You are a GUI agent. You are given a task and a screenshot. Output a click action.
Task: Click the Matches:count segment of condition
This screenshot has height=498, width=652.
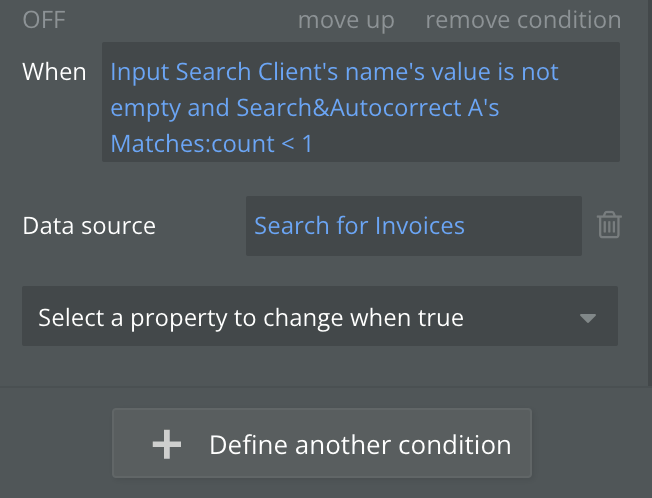[192, 144]
